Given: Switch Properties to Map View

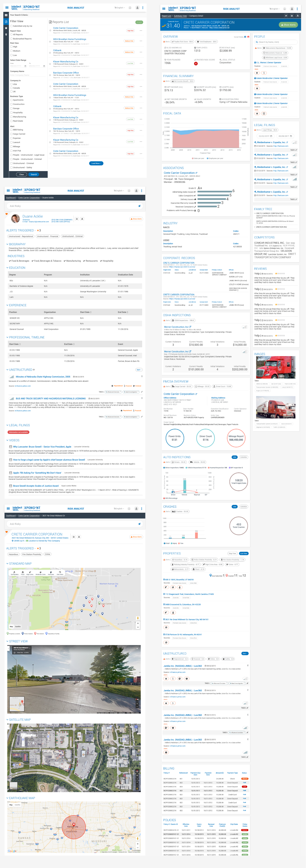Looking at the screenshot, I should point(232,554).
